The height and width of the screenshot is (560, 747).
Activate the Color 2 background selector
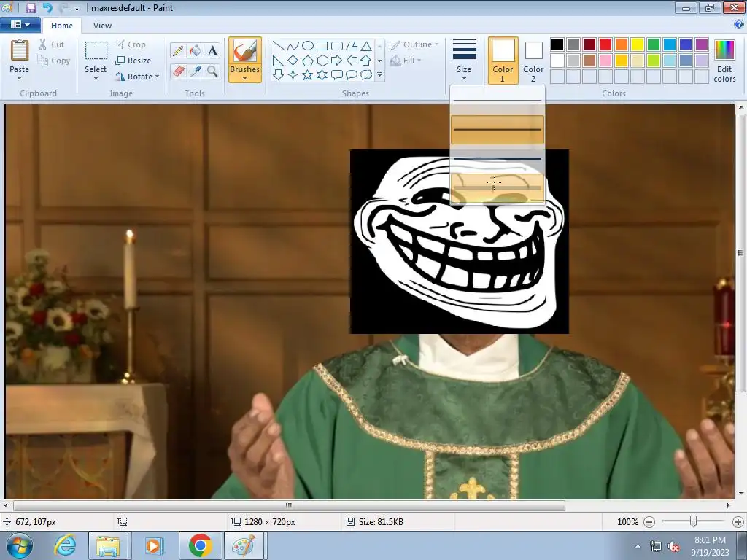tap(533, 60)
